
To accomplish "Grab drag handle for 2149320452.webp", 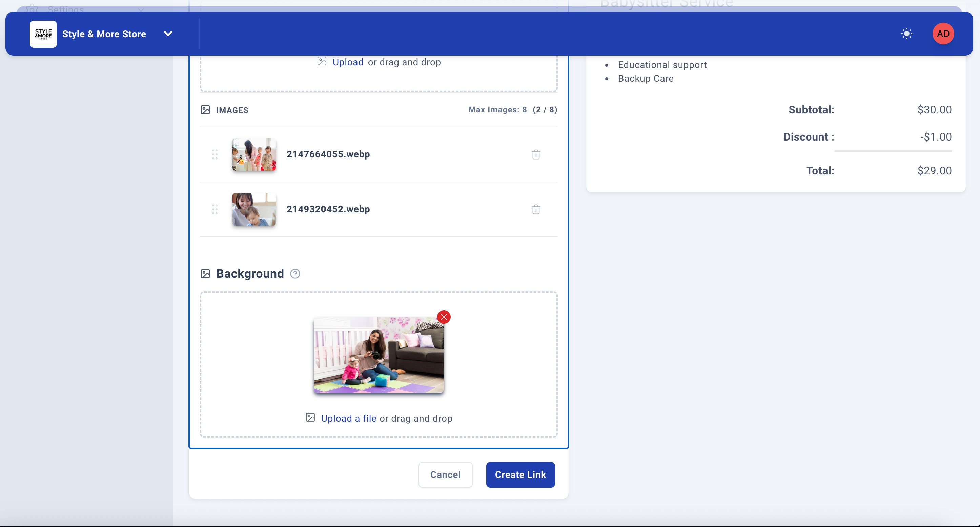I will pyautogui.click(x=215, y=209).
